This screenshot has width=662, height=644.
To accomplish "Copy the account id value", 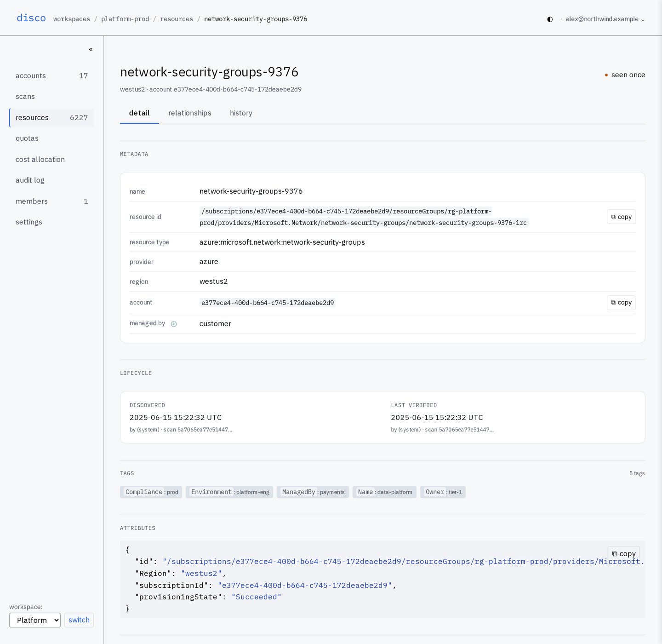I will point(621,303).
